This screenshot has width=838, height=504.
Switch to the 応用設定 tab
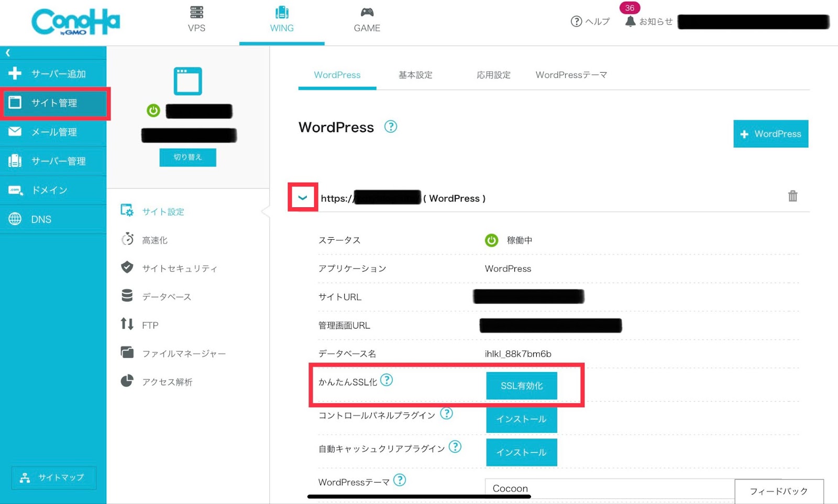(x=493, y=75)
